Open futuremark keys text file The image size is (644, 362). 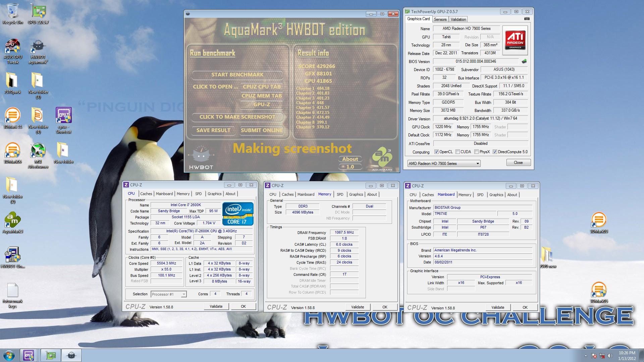[13, 295]
